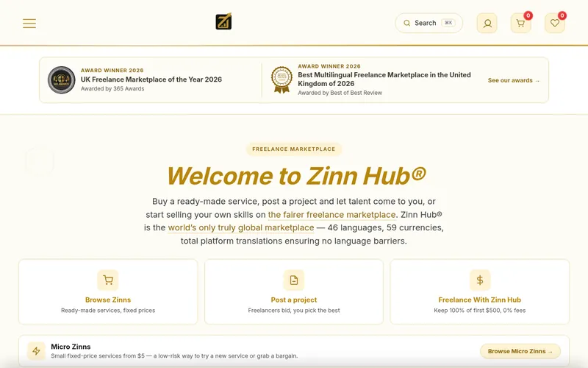Image resolution: width=588 pixels, height=368 pixels.
Task: Follow the See our awards link
Action: (x=514, y=80)
